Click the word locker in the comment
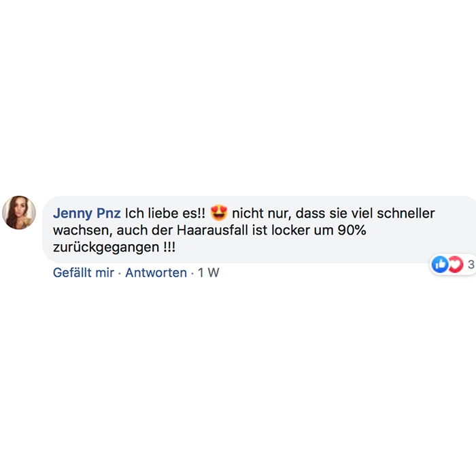The image size is (476, 476). 290,230
